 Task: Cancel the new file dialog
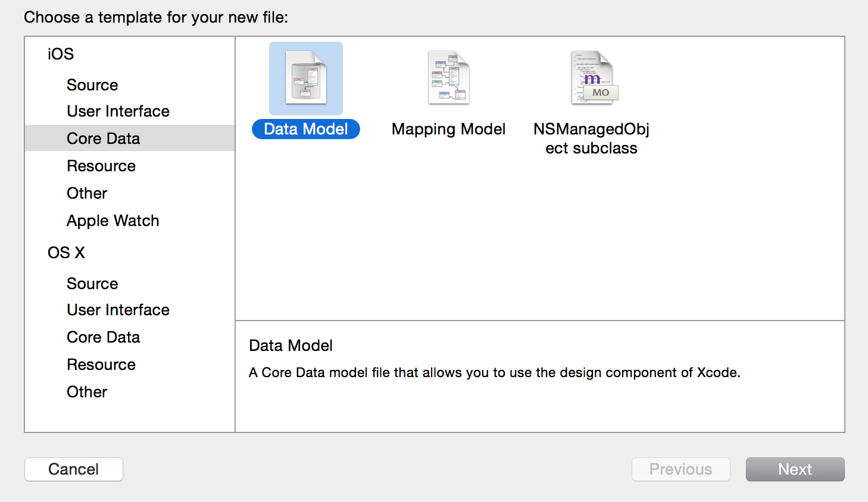[x=74, y=469]
